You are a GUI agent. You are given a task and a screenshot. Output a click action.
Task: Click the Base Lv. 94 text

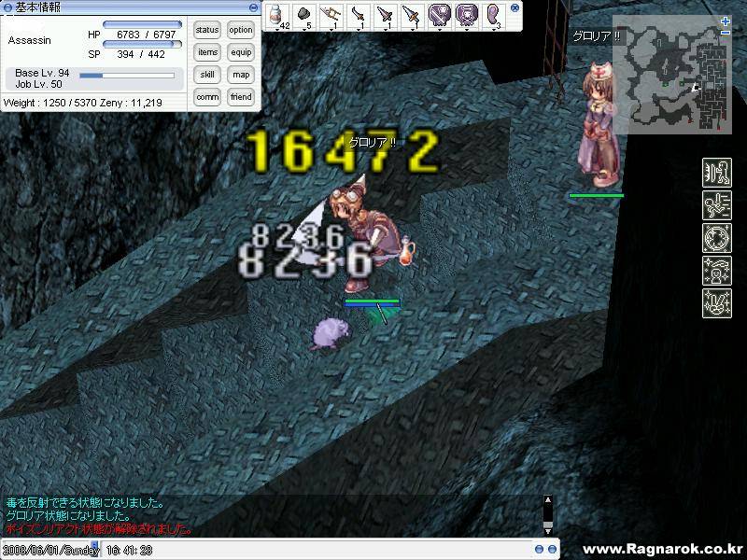click(x=42, y=73)
